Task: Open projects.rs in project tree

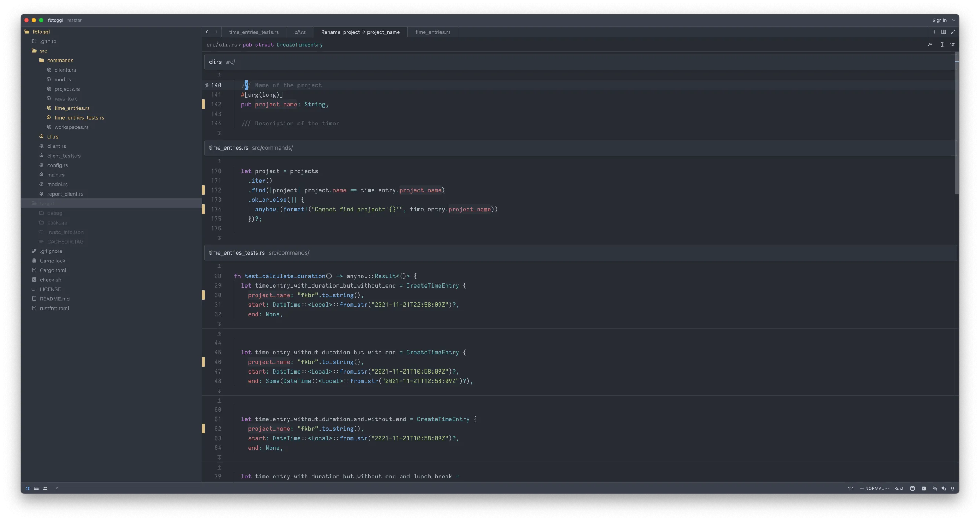Action: (111, 89)
